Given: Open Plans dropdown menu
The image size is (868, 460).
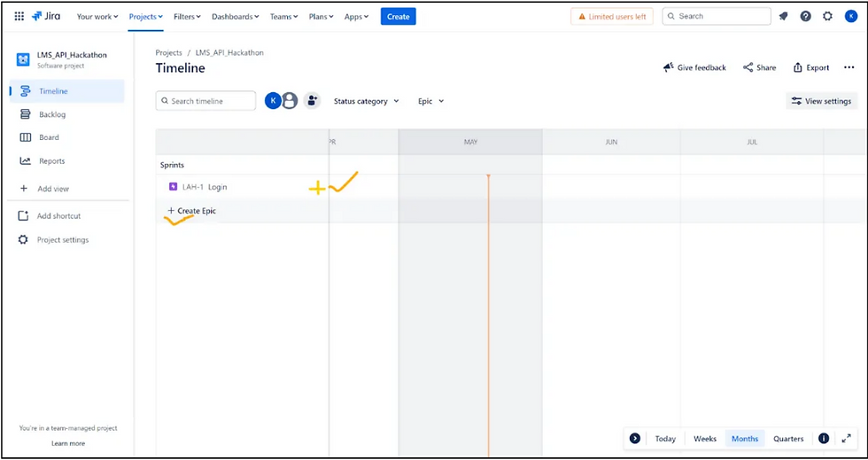Looking at the screenshot, I should pyautogui.click(x=321, y=17).
